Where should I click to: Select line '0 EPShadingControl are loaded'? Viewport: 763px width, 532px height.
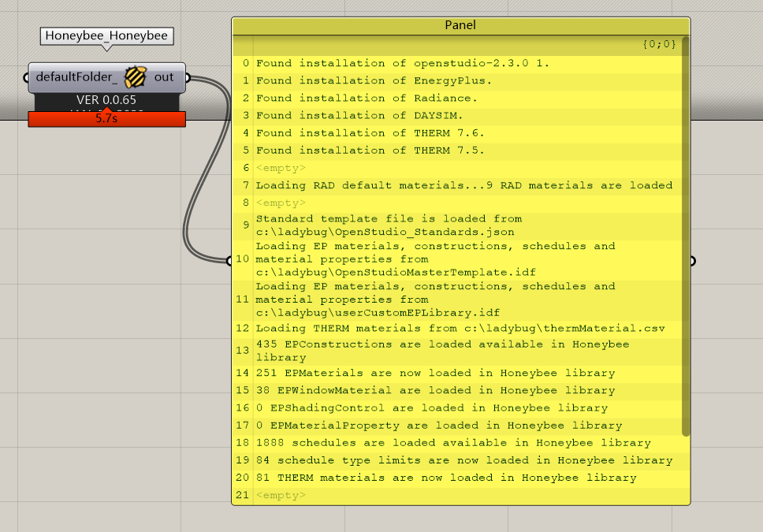[x=432, y=408]
